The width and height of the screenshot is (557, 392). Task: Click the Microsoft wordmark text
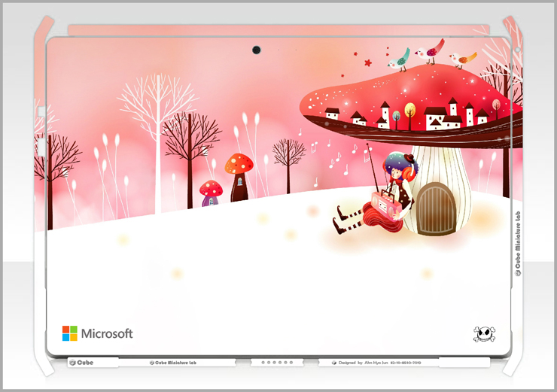pos(107,333)
